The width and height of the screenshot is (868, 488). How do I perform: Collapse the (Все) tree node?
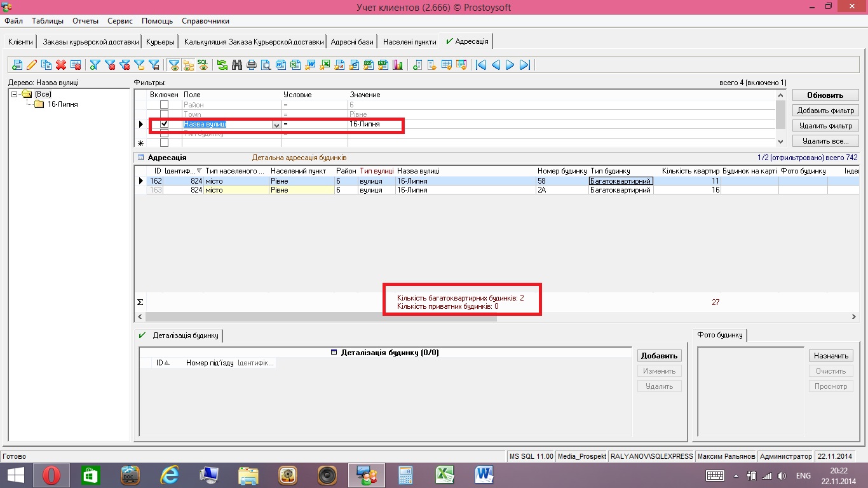click(15, 94)
